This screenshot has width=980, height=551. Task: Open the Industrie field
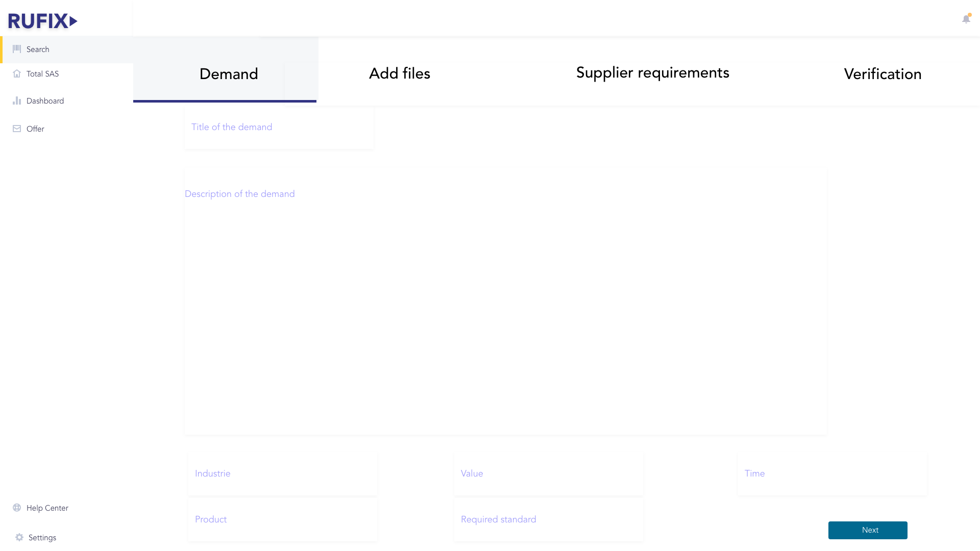[x=282, y=473]
